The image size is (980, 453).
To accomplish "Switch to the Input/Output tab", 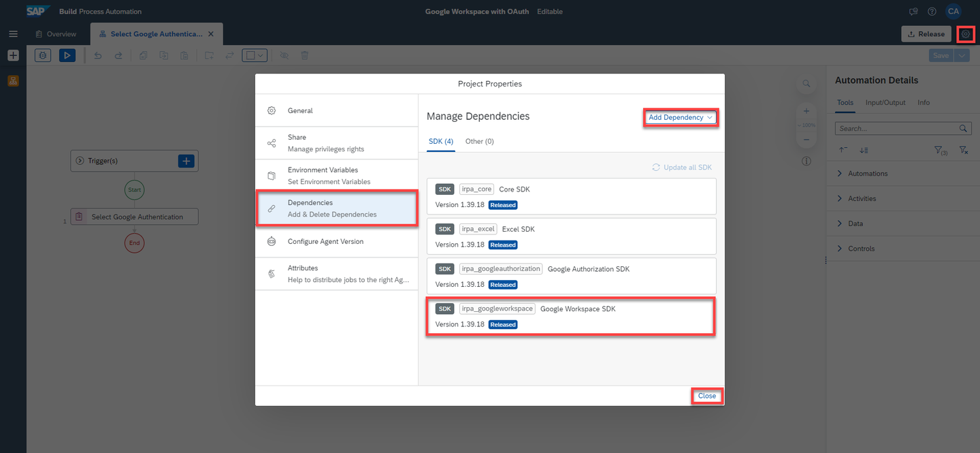I will 885,103.
